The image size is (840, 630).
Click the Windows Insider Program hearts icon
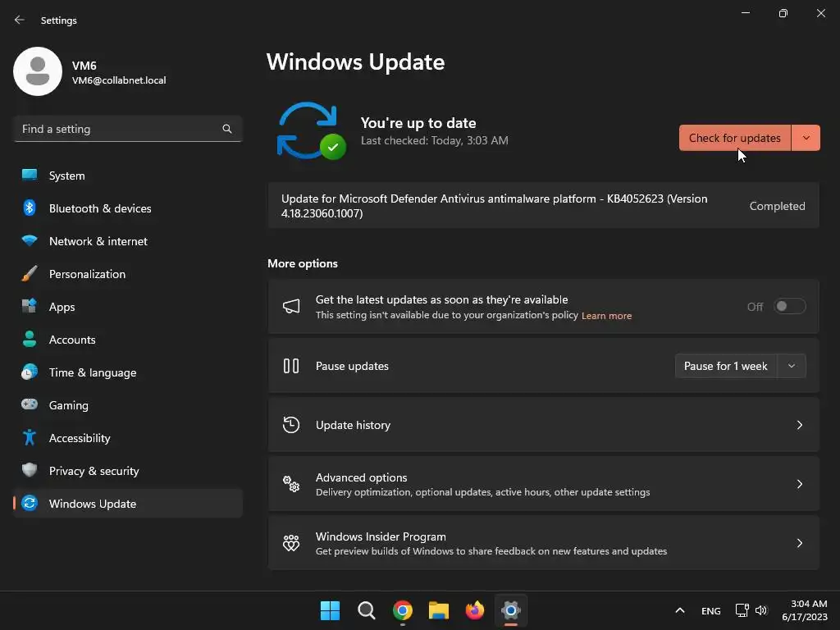[x=291, y=543]
